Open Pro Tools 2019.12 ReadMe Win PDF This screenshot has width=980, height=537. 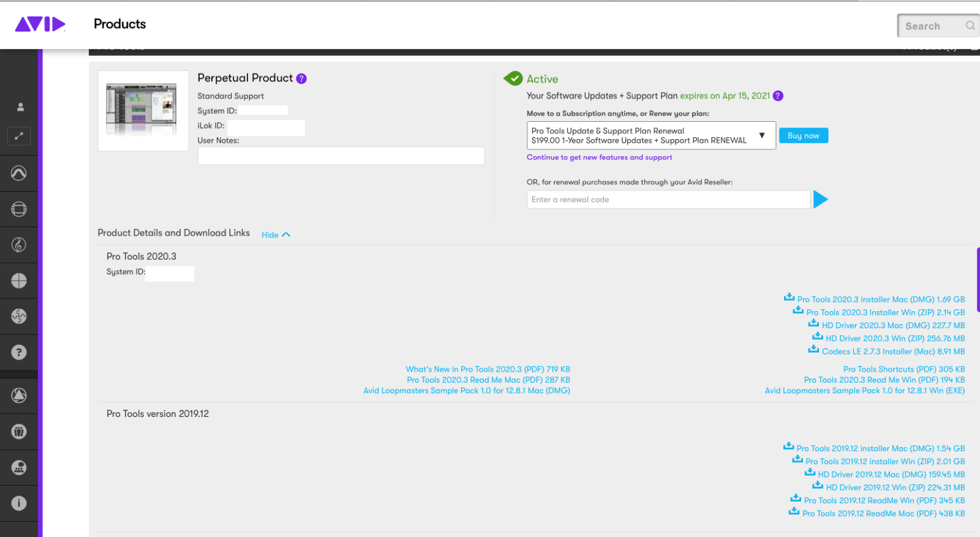coord(884,500)
